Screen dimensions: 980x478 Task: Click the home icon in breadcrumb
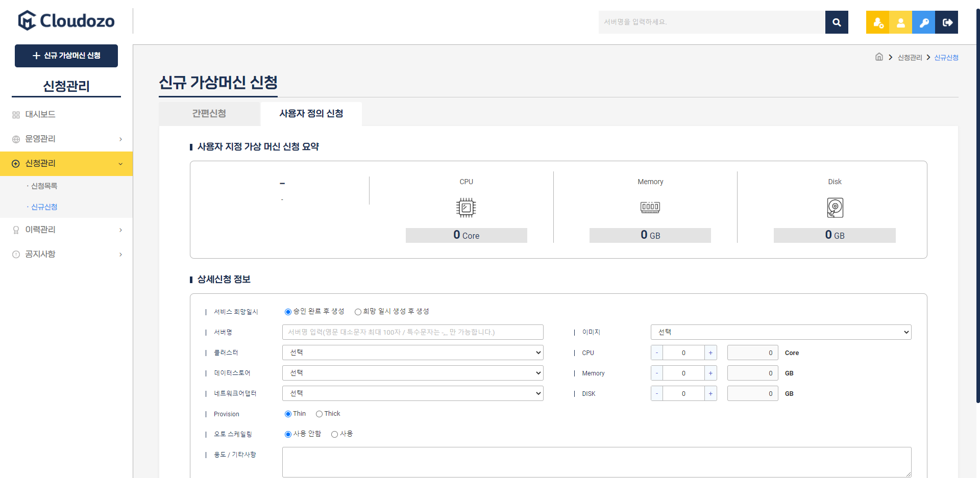click(x=879, y=57)
